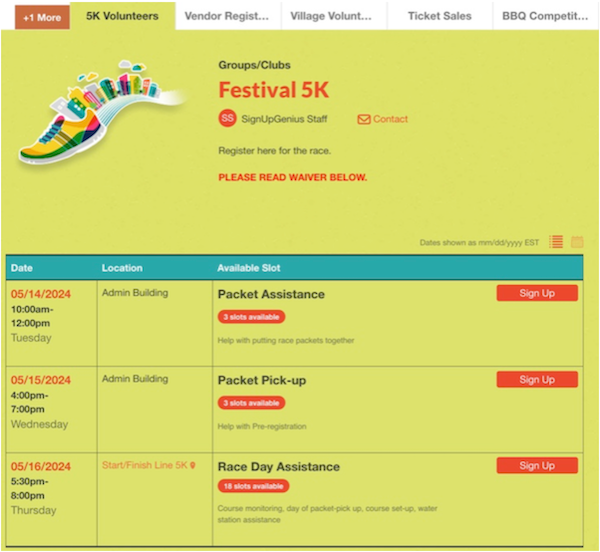
Task: Click the 18 slots available badge
Action: (x=253, y=486)
